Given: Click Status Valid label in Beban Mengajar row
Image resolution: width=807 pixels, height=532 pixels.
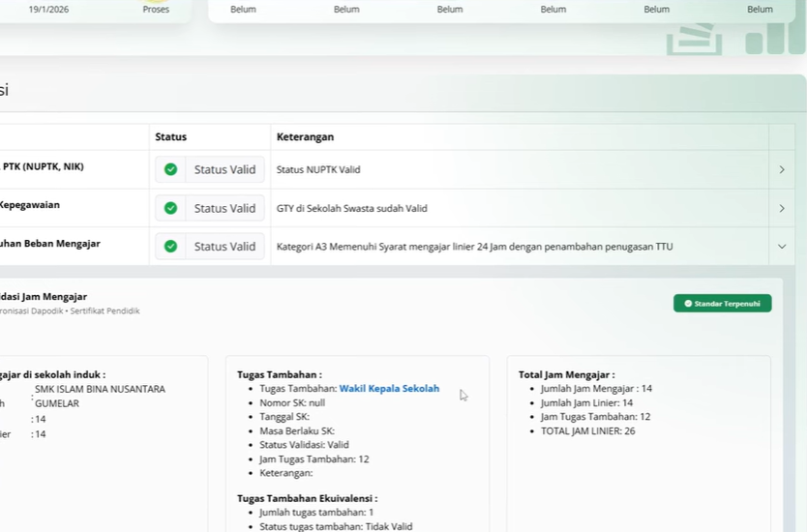Looking at the screenshot, I should [224, 247].
